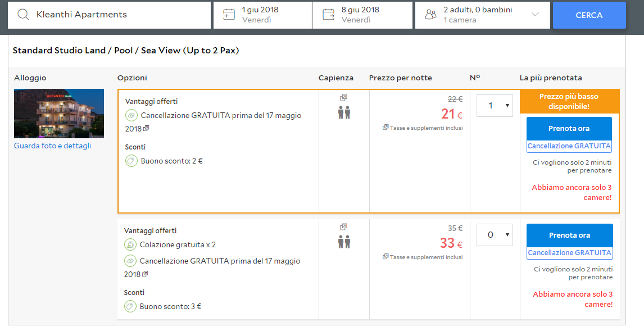Click the apartment building thumbnail photo
Viewport: 644px width, 331px height.
pos(59,113)
